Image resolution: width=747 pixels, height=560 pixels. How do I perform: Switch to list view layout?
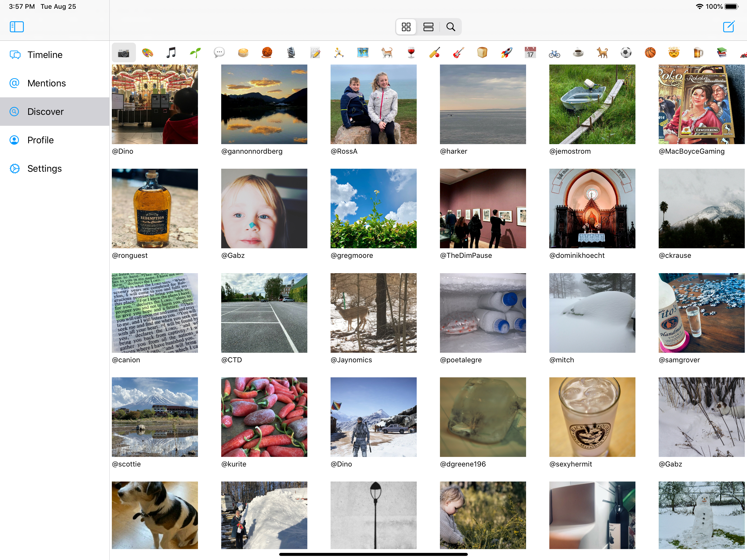pyautogui.click(x=428, y=27)
